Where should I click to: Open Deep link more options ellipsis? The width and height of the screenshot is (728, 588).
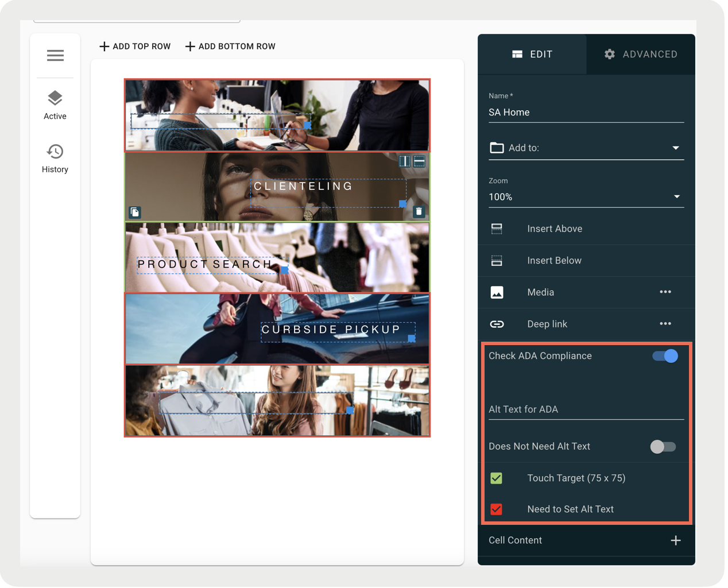click(665, 324)
